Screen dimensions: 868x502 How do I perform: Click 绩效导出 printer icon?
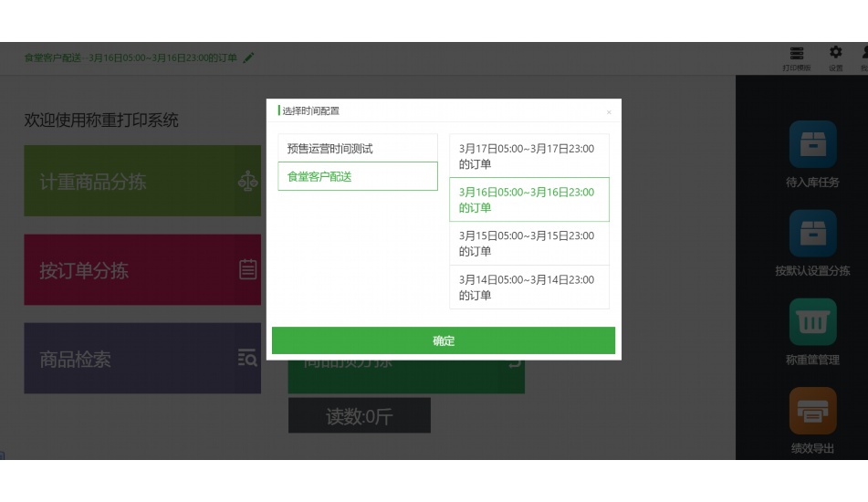click(812, 412)
